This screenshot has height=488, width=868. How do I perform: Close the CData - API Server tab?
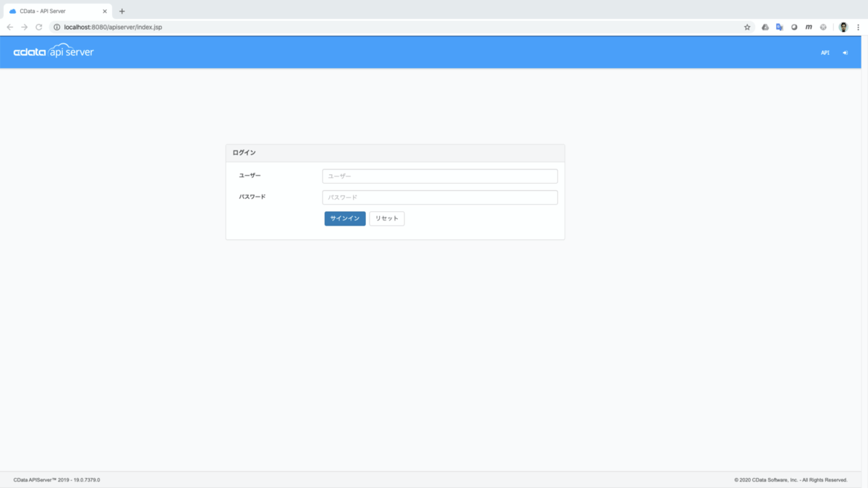(104, 11)
